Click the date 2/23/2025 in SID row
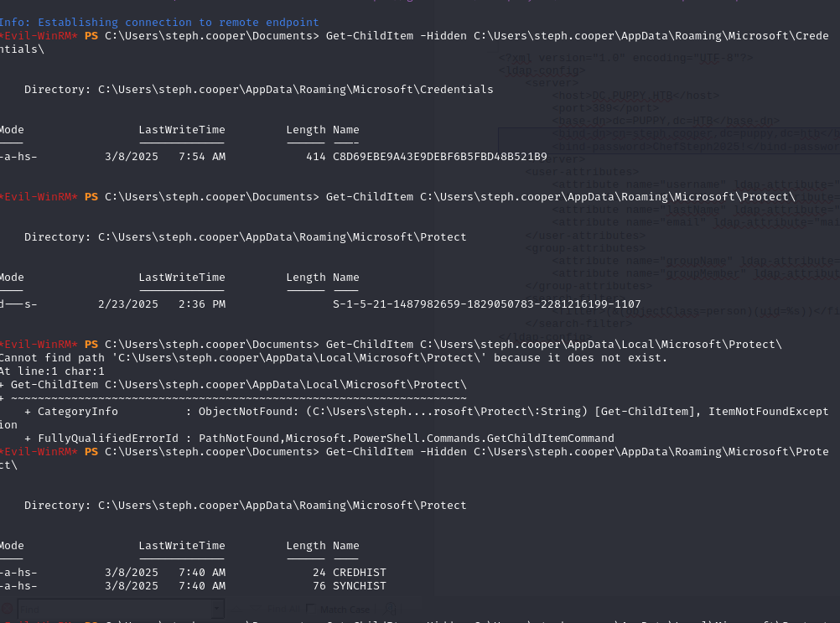840x623 pixels. click(128, 304)
